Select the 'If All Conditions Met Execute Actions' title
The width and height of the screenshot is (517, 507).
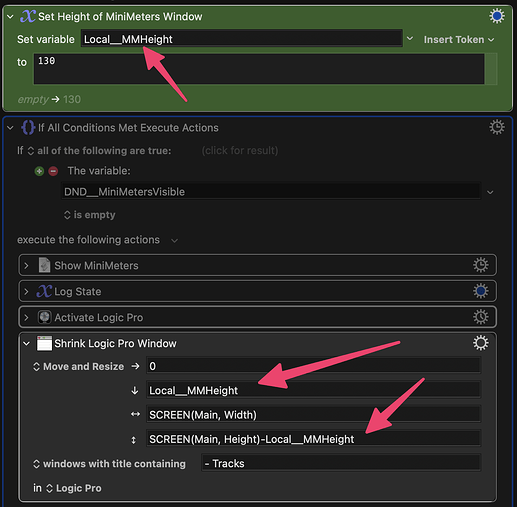point(128,128)
